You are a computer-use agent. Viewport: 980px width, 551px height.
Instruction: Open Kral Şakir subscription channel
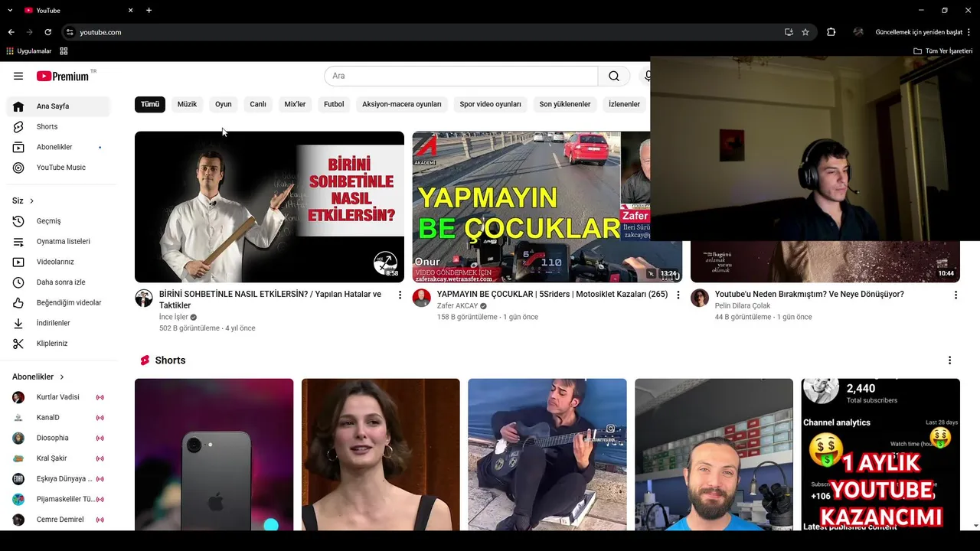point(58,458)
